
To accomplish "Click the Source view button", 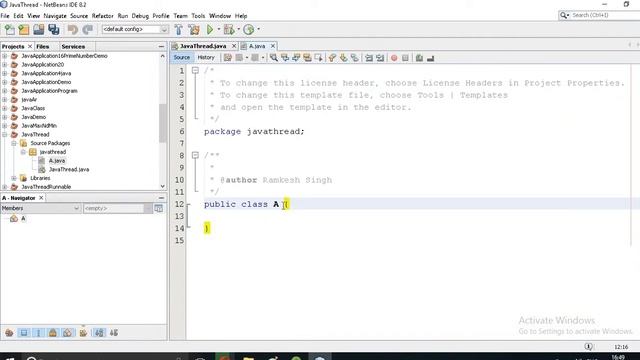I will [x=182, y=58].
